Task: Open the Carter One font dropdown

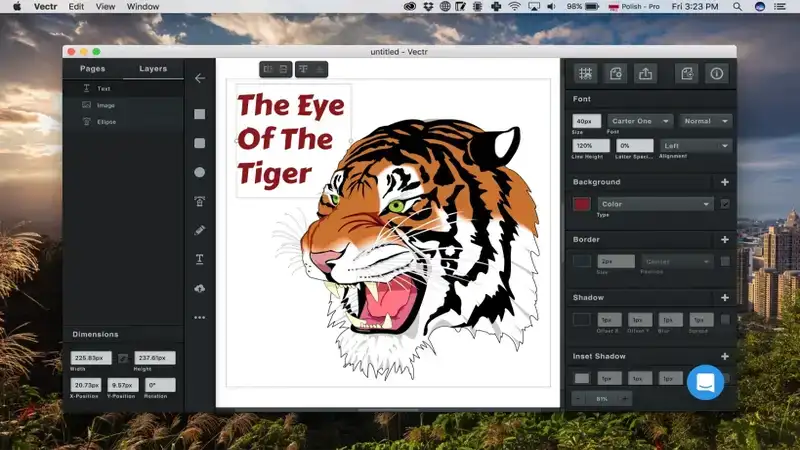Action: pyautogui.click(x=640, y=121)
